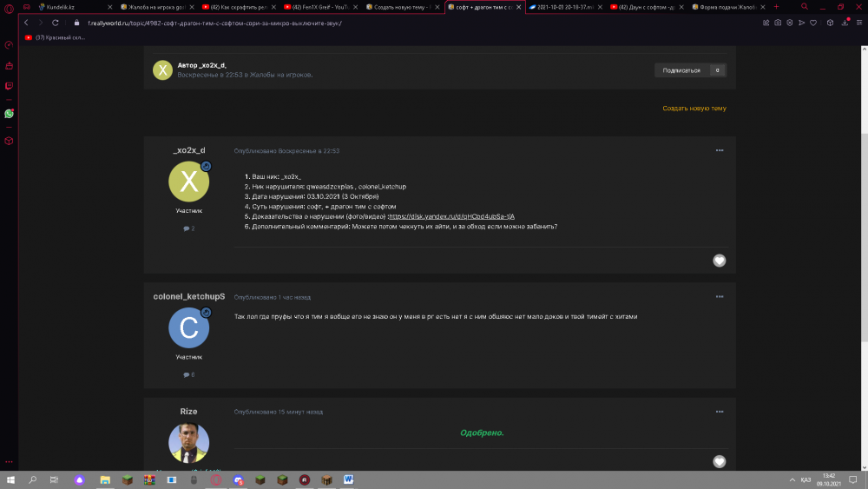Open sidebar shopping bag icon
Image resolution: width=868 pixels, height=489 pixels.
(x=9, y=65)
